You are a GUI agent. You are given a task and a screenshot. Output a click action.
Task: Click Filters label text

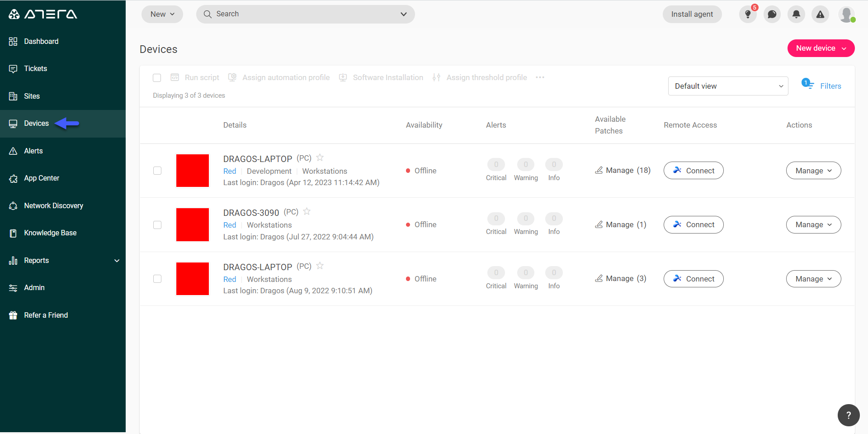(x=830, y=86)
